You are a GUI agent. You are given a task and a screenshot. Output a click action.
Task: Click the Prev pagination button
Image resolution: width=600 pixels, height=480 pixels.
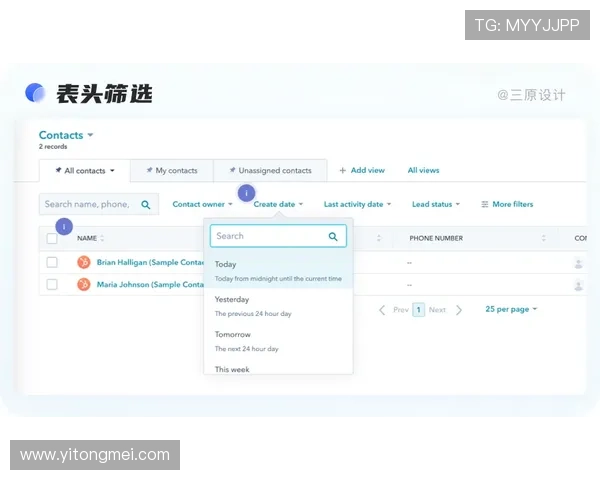click(401, 310)
